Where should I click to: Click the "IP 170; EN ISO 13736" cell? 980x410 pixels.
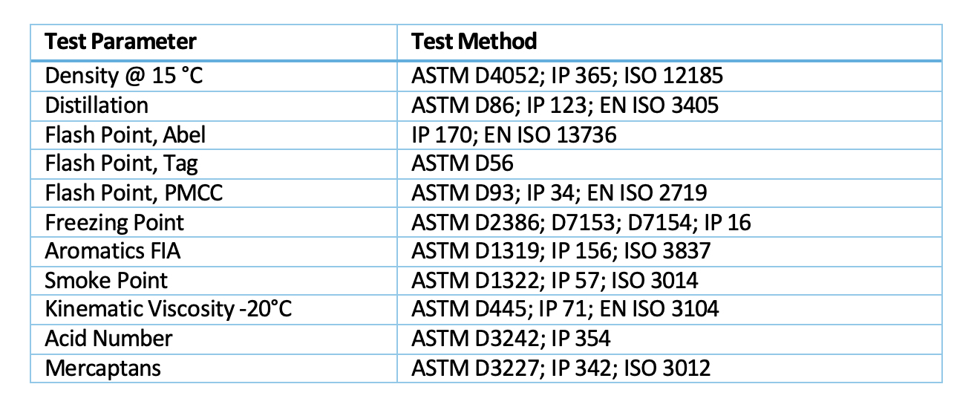514,134
